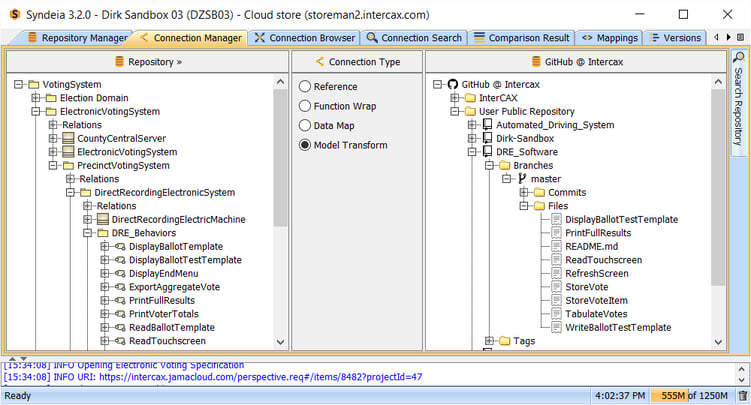Expand the DisplayEndMenu behavior
This screenshot has height=405, width=751.
[x=104, y=273]
